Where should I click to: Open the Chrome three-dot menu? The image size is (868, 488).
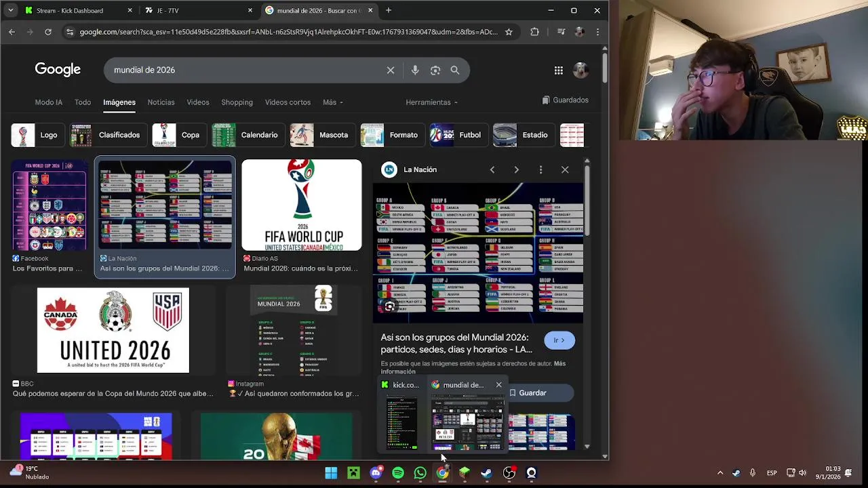tap(597, 31)
